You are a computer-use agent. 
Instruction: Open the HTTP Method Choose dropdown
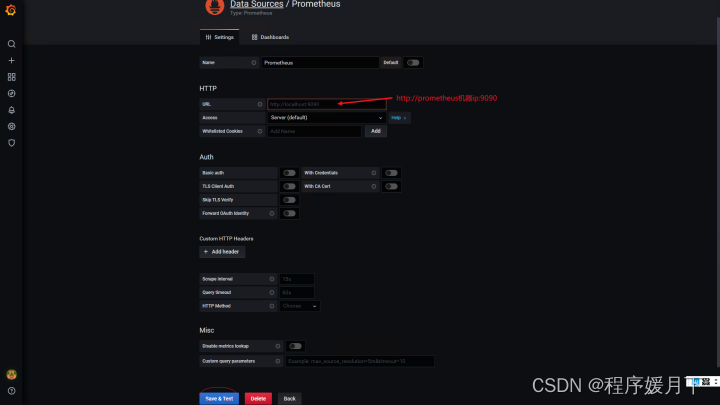coord(300,306)
